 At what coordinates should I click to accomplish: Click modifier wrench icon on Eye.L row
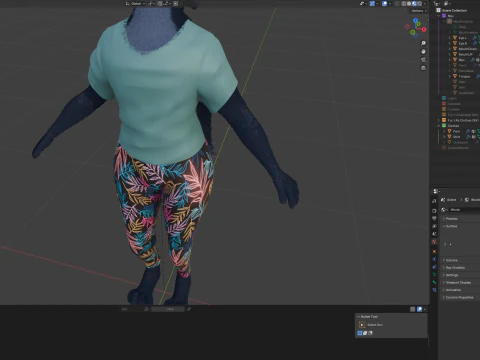[x=475, y=38]
